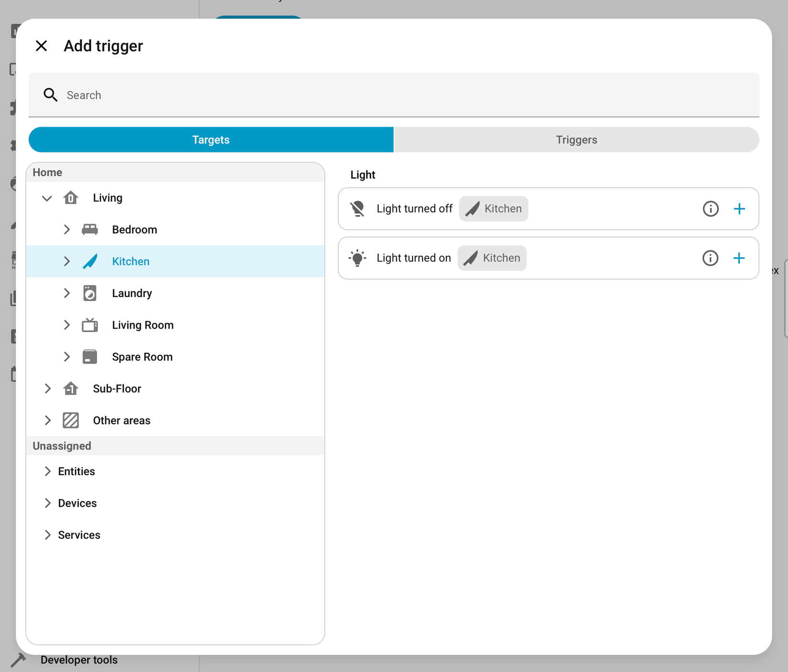The image size is (788, 672).
Task: Click the hatched Other areas icon
Action: (71, 420)
